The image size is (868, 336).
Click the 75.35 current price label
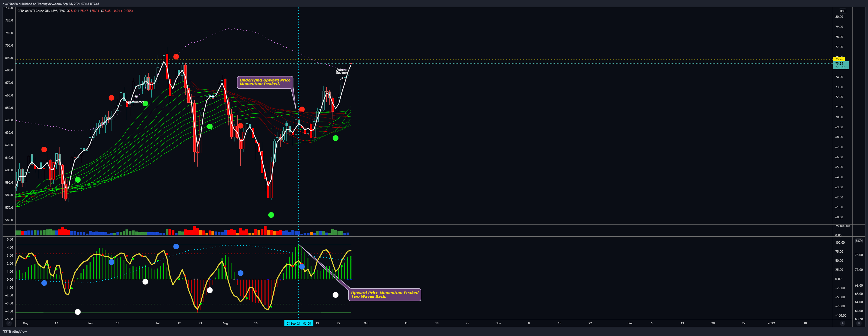pyautogui.click(x=841, y=65)
